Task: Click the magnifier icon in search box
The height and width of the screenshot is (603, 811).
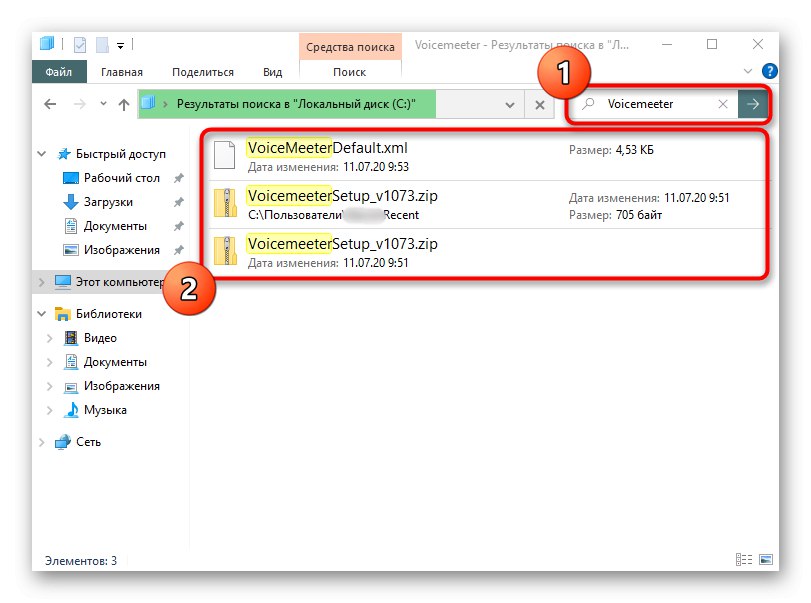Action: [x=588, y=104]
